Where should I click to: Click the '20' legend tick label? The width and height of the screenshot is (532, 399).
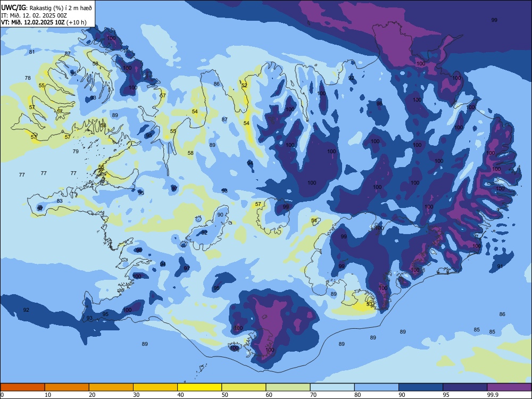pos(92,395)
